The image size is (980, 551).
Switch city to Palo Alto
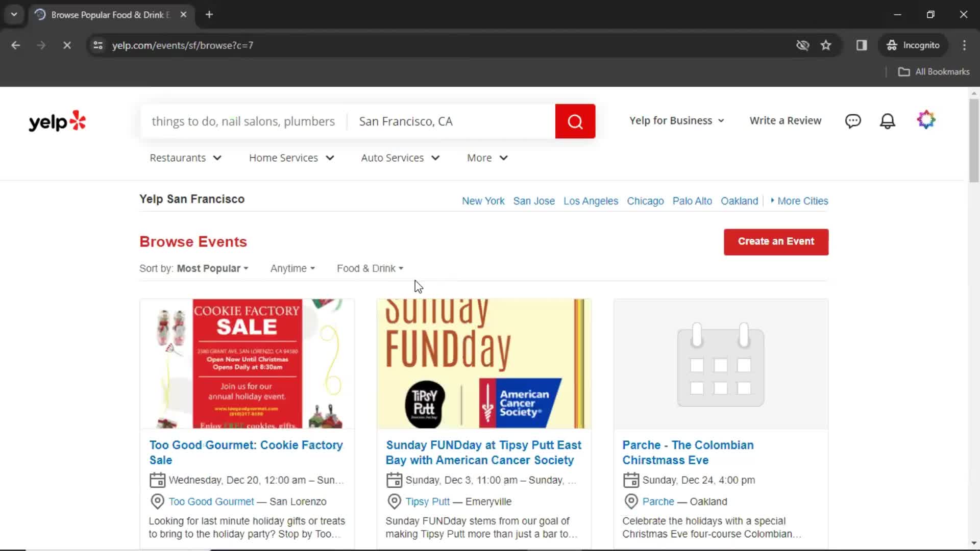(x=692, y=201)
